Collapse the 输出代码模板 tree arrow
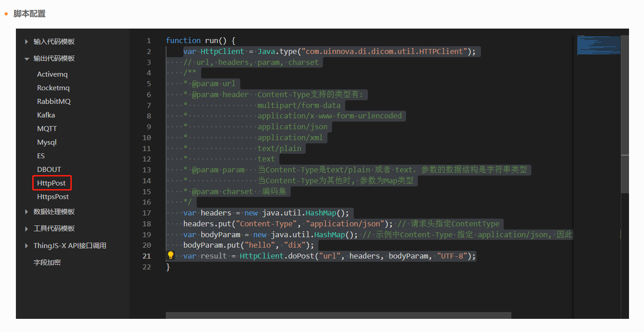 (x=26, y=59)
